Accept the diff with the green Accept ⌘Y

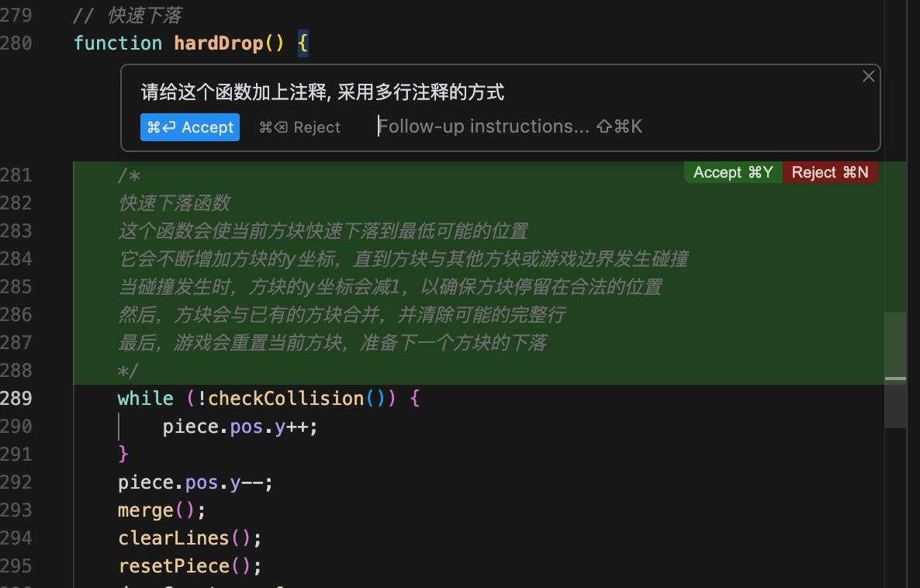[732, 172]
